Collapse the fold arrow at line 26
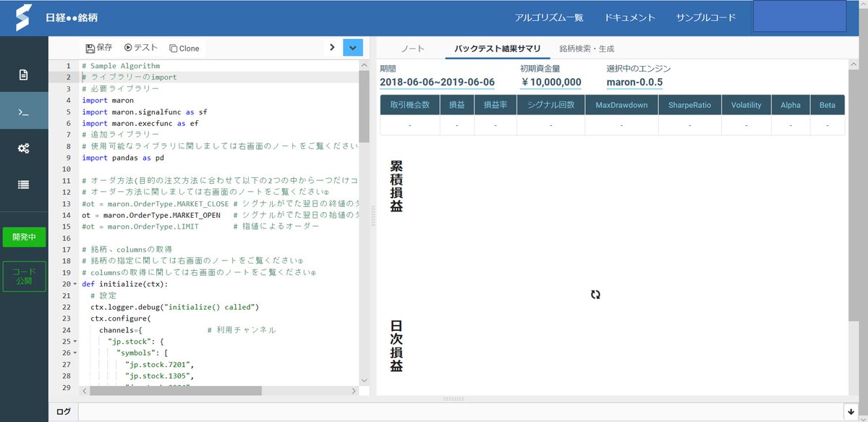868x422 pixels. pyautogui.click(x=75, y=353)
